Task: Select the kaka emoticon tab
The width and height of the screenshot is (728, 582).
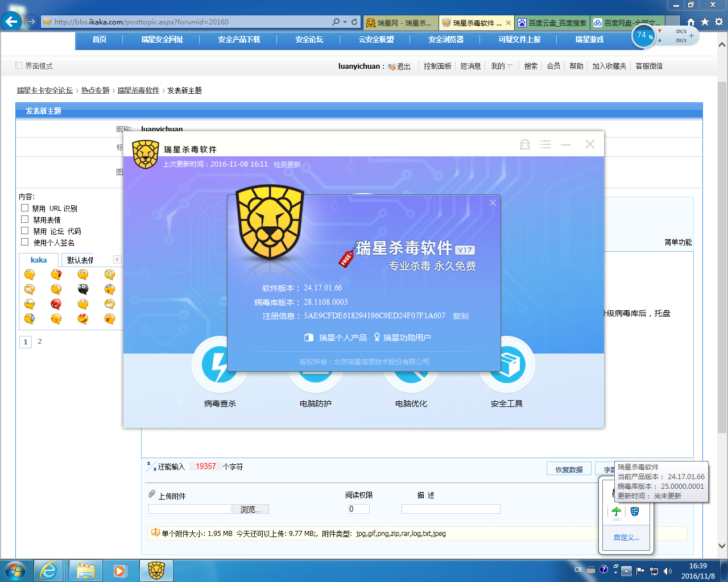Action: [x=39, y=260]
